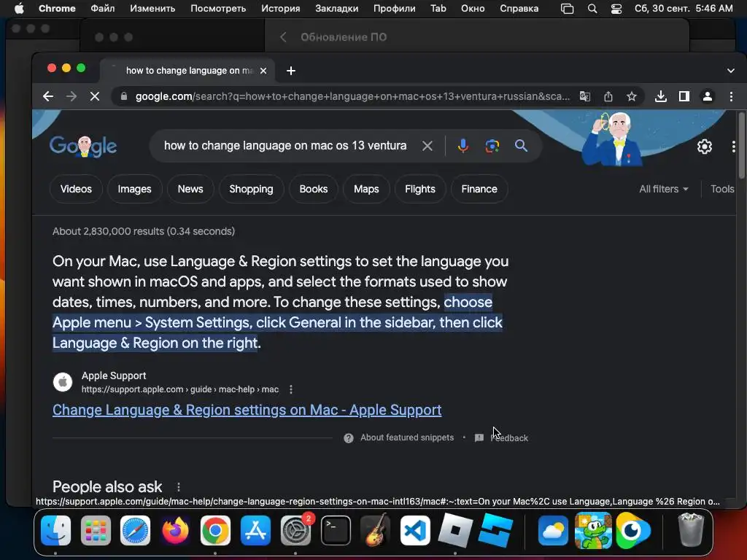Stop loading the page
The width and height of the screenshot is (747, 560).
tap(95, 97)
